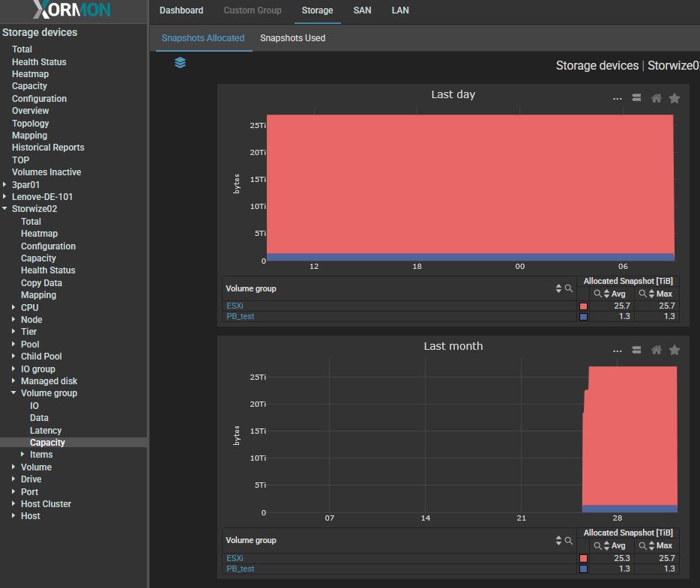Open the three-dots menu on Last day chart
This screenshot has height=588, width=700.
pyautogui.click(x=617, y=98)
